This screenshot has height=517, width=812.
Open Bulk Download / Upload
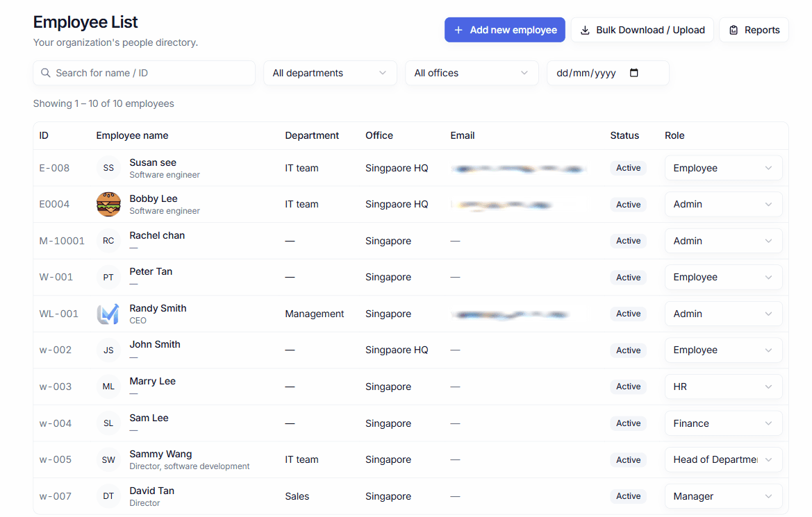(642, 30)
